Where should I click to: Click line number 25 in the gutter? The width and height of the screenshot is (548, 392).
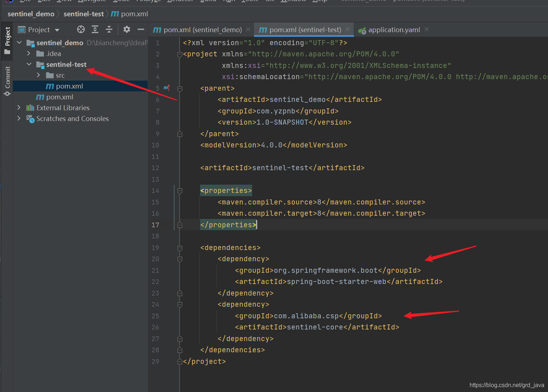click(155, 316)
